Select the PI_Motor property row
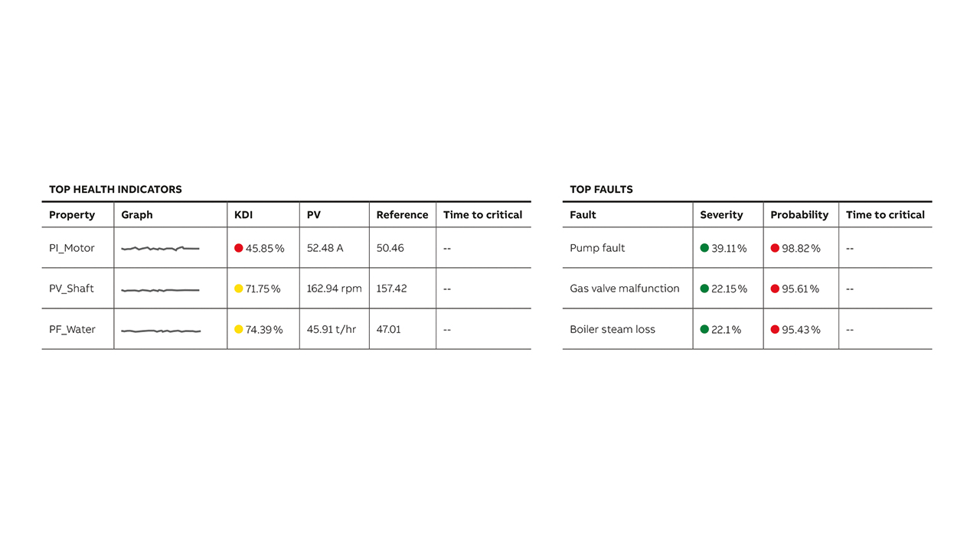The width and height of the screenshot is (980, 551). [x=286, y=248]
